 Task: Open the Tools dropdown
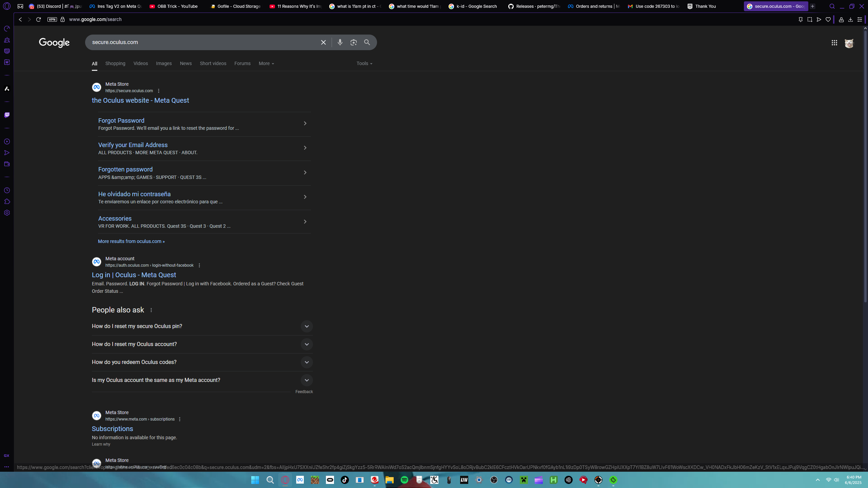364,63
